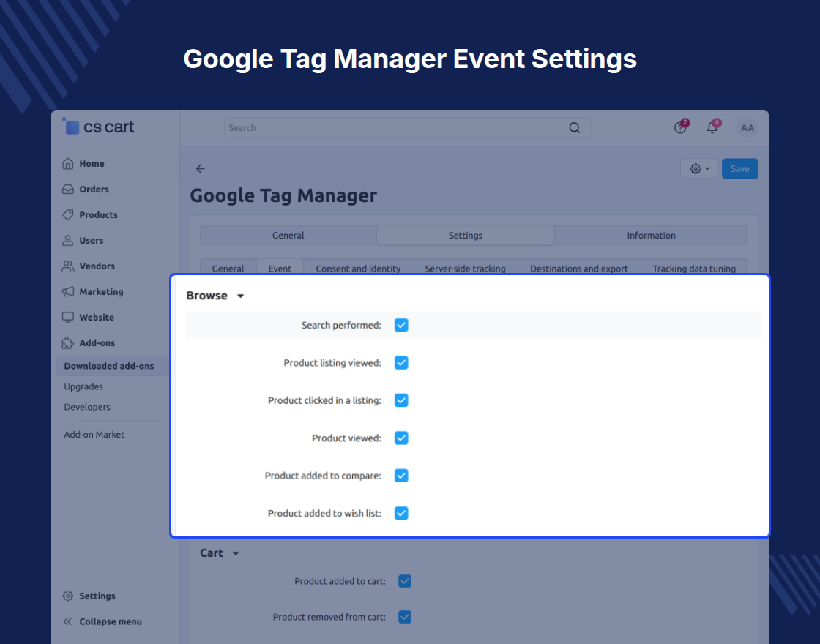Collapse the Cart section arrow
Screen dimensions: 820x644
[x=236, y=553]
